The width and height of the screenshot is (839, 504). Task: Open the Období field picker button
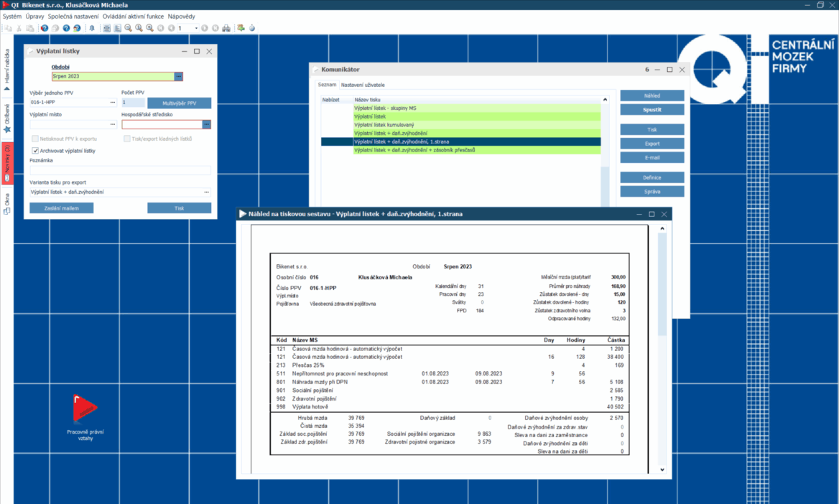tap(178, 76)
